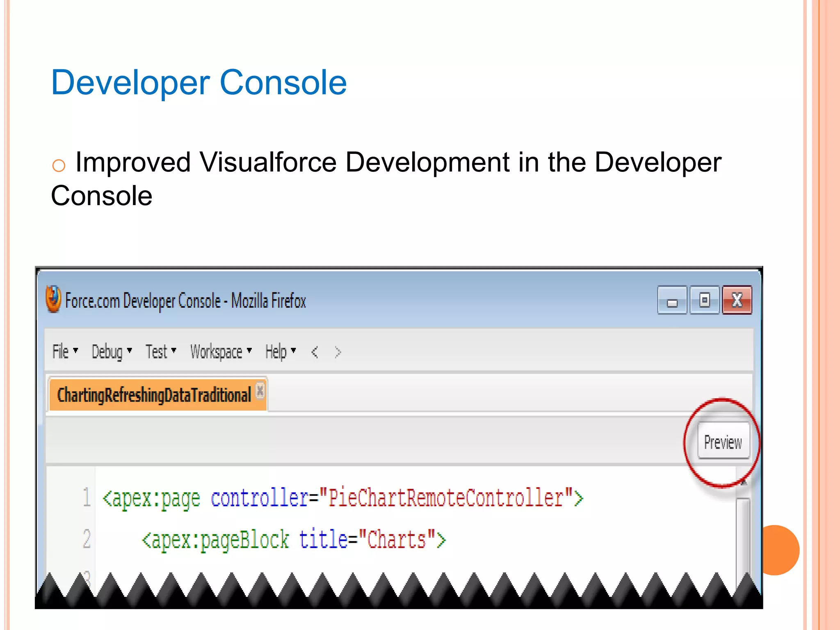Screen dimensions: 840x630
Task: Click the Firefox icon in title bar
Action: (53, 299)
